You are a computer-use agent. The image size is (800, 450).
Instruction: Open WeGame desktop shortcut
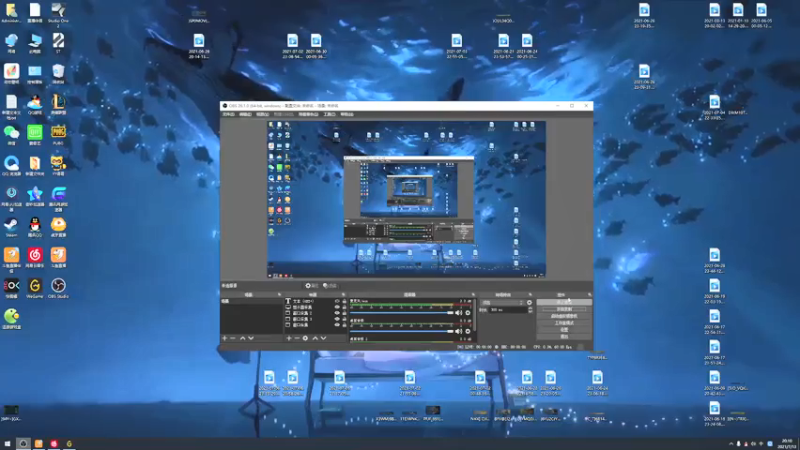35,288
